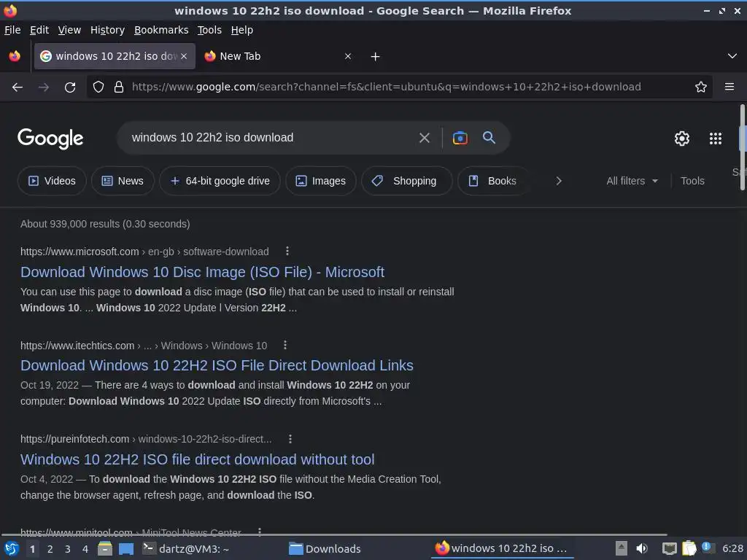
Task: Filter results by Books
Action: pos(493,181)
